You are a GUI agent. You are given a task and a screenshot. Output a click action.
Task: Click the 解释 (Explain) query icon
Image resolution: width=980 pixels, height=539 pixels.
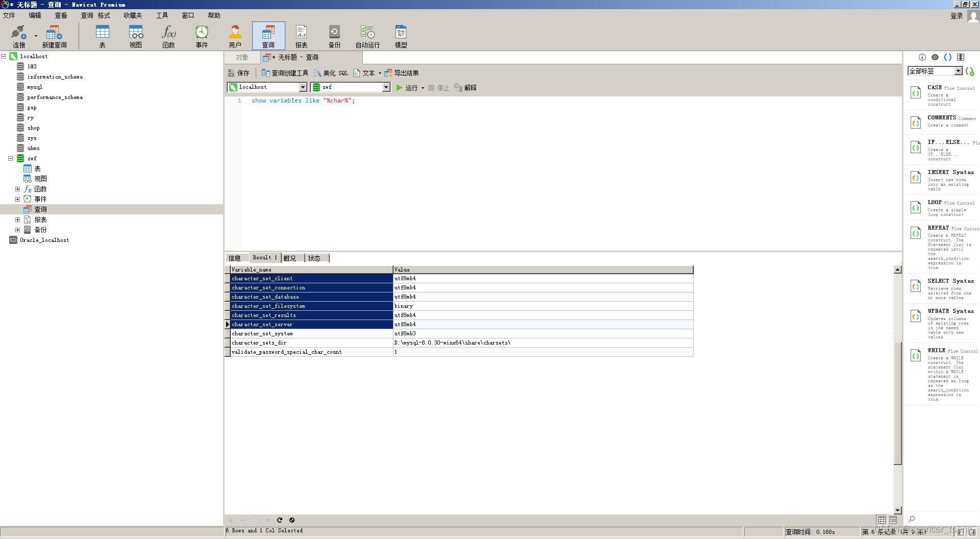[x=465, y=87]
